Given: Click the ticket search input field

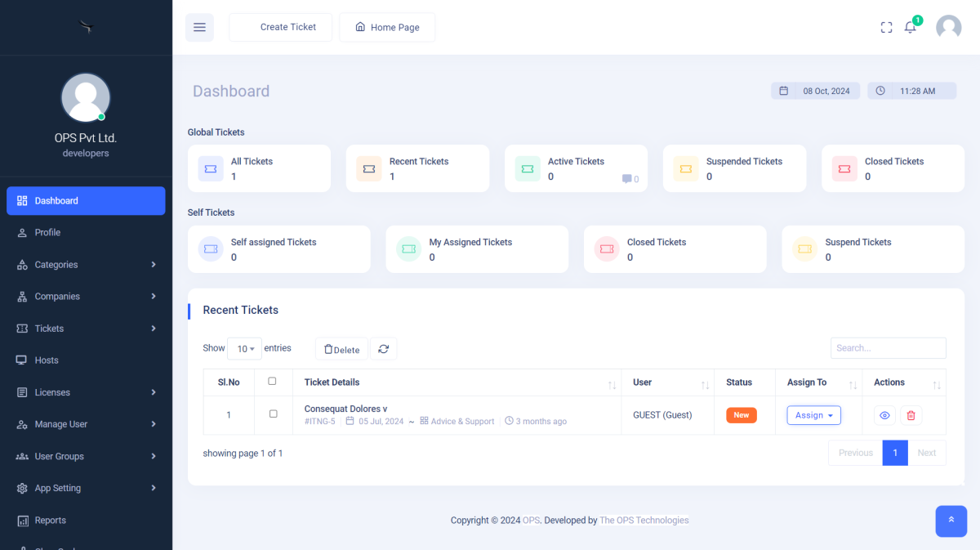Looking at the screenshot, I should coord(888,348).
